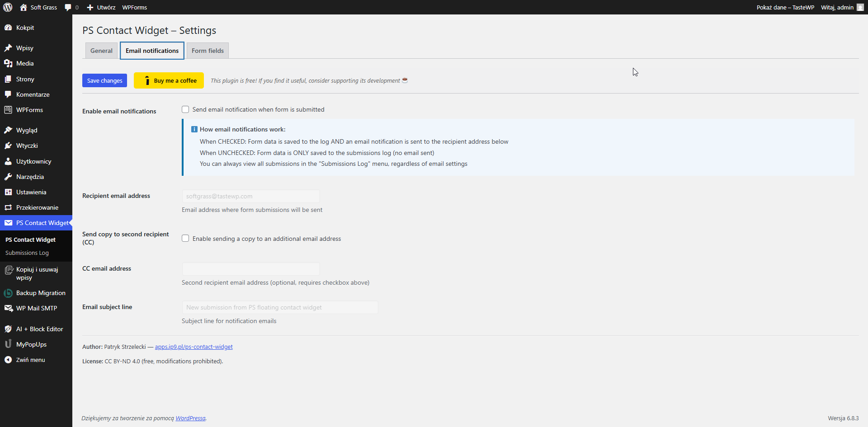This screenshot has height=427, width=868.
Task: Enable sending email notification when form is submitted
Action: 185,109
